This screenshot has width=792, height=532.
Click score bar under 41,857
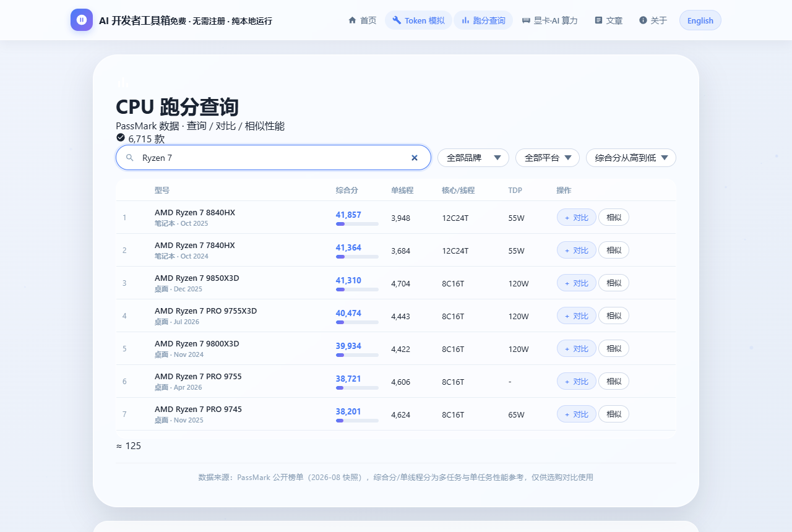point(357,224)
